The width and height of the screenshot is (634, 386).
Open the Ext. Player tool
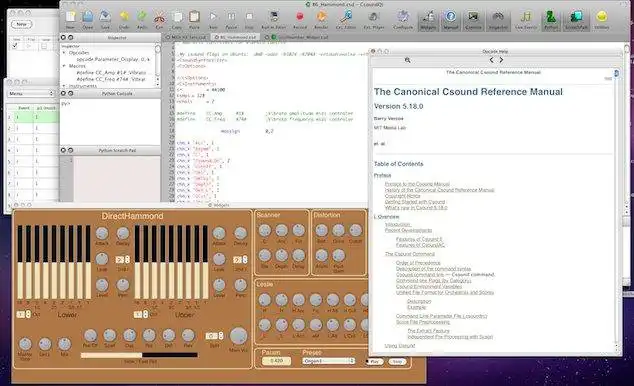point(374,19)
